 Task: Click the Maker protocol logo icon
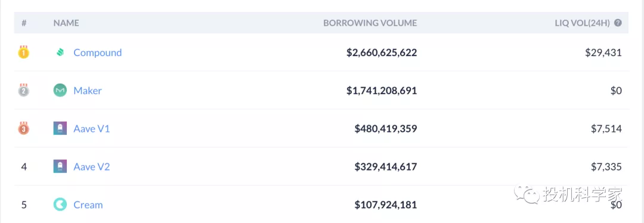point(60,91)
